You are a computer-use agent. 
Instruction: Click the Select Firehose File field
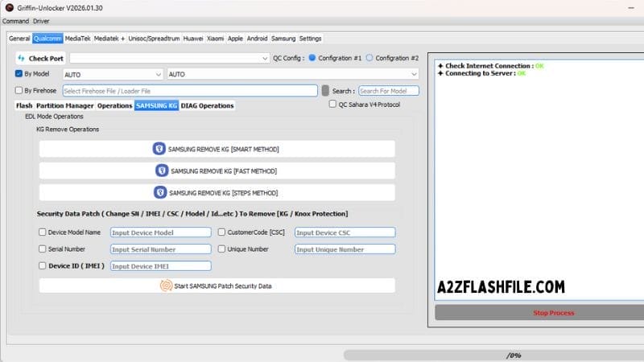[190, 91]
